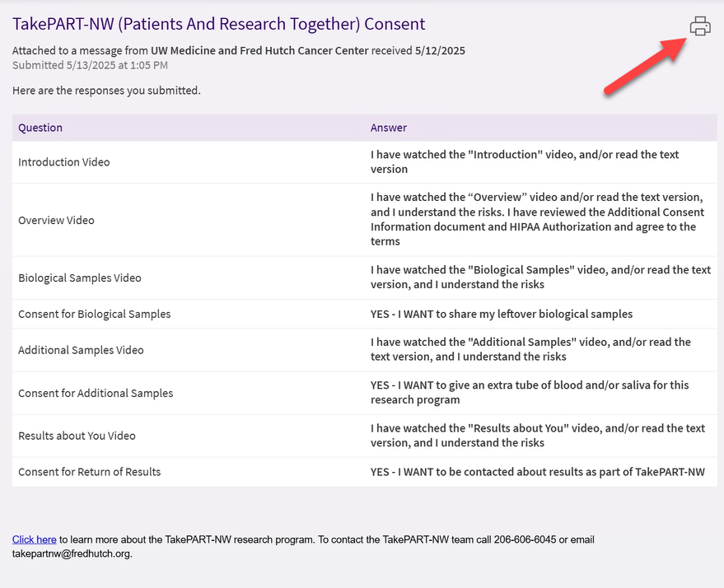Viewport: 724px width, 588px height.
Task: Click the UW Medicine and Fred Hutch sender name
Action: point(259,50)
